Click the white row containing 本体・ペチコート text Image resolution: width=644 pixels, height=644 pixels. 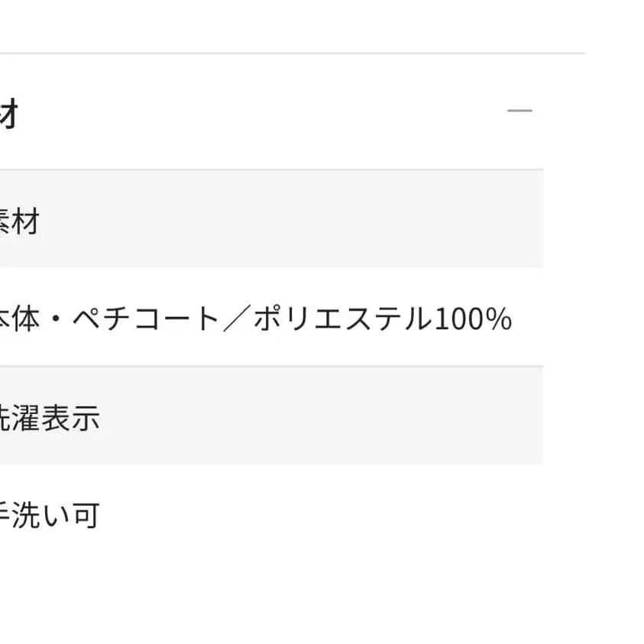(260, 319)
